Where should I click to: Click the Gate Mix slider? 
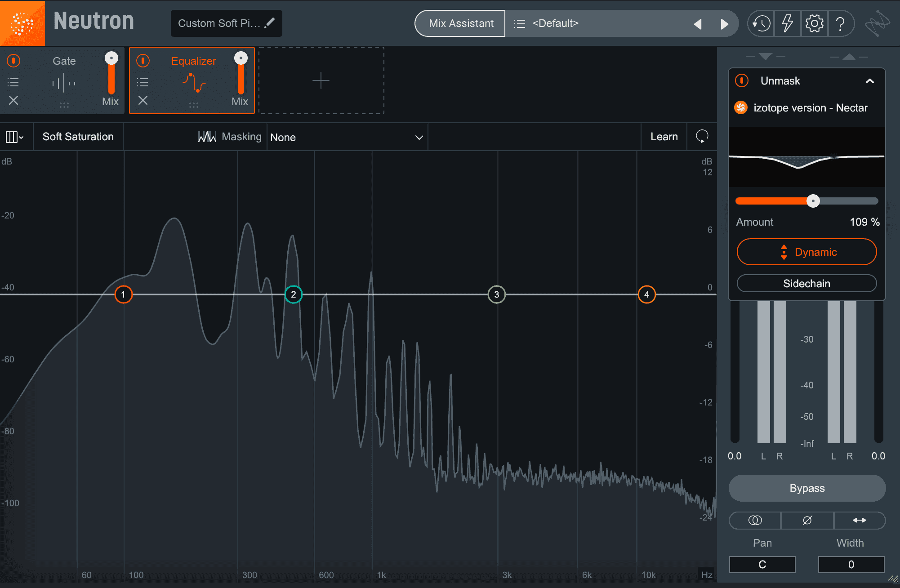coord(111,73)
